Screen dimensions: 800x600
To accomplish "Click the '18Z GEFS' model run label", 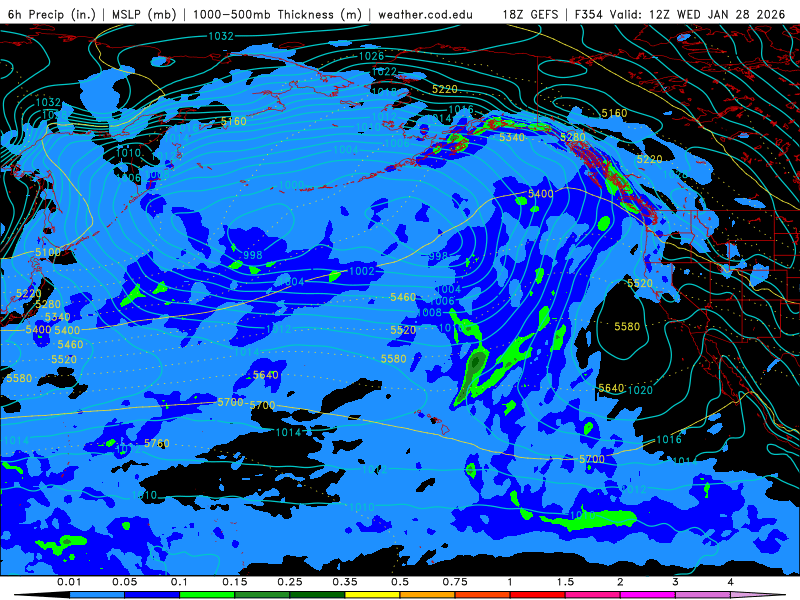I will click(x=531, y=14).
